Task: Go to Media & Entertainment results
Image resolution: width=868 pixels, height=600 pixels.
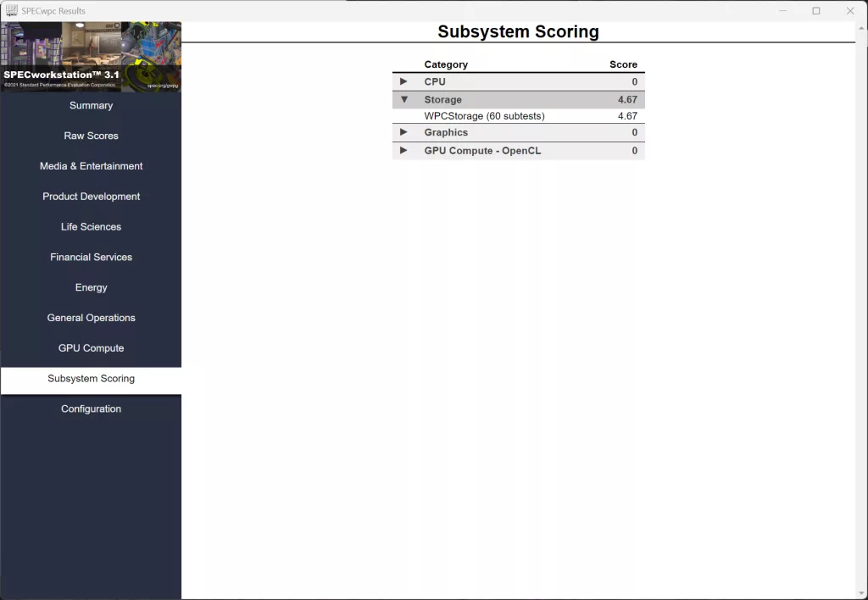Action: (x=91, y=166)
